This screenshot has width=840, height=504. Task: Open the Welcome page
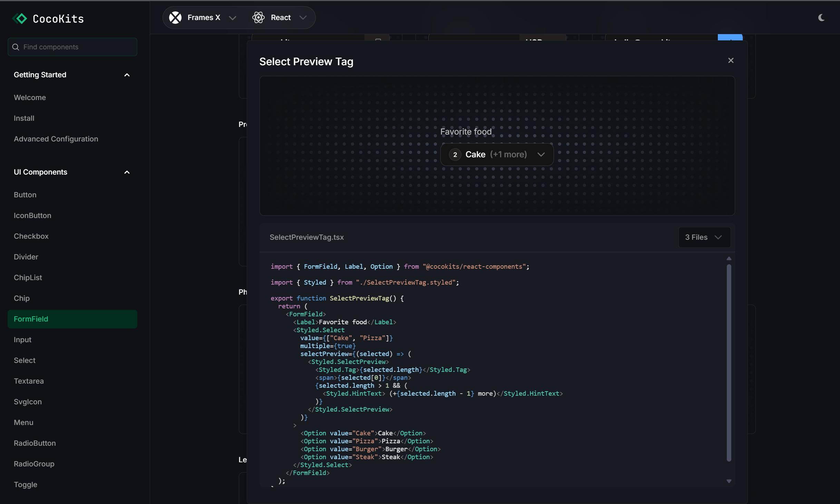point(30,97)
